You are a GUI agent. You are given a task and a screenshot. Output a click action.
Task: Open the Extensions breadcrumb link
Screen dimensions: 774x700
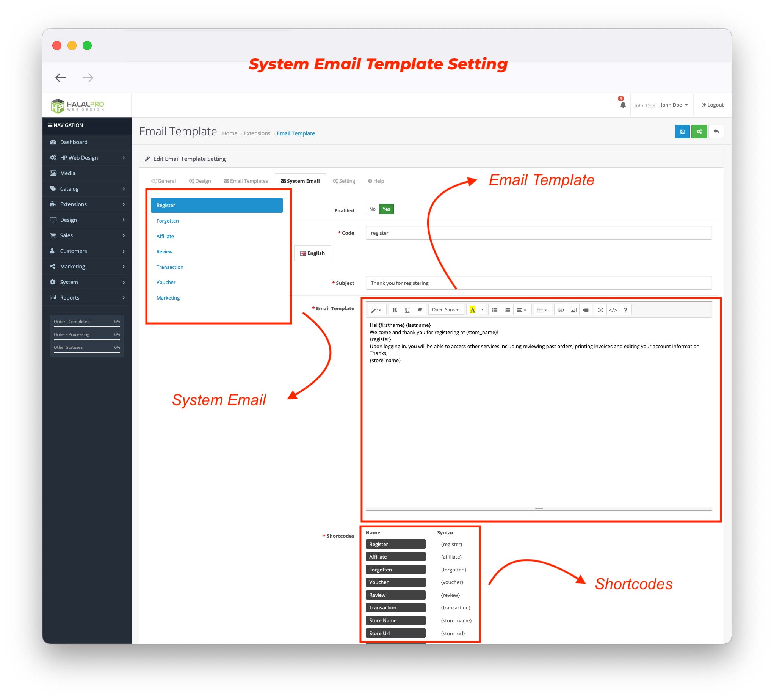click(257, 134)
